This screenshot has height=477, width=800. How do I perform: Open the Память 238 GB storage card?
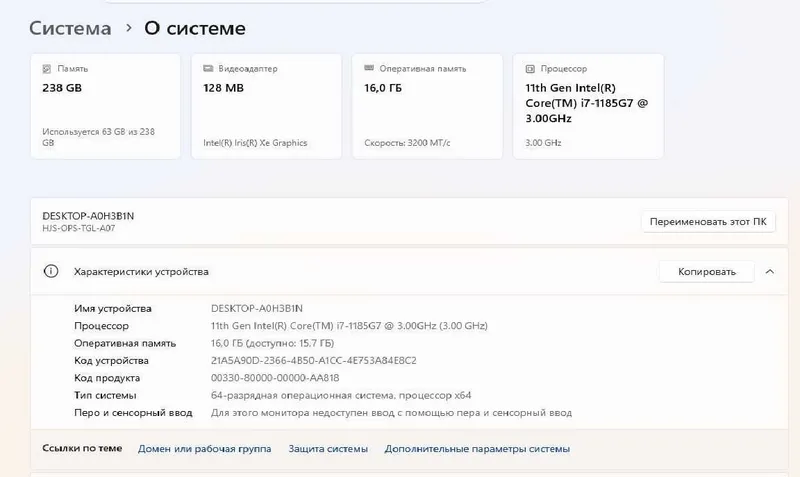pos(106,106)
